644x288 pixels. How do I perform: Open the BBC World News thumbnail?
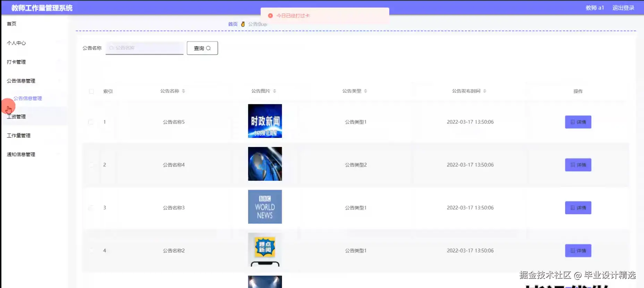265,207
